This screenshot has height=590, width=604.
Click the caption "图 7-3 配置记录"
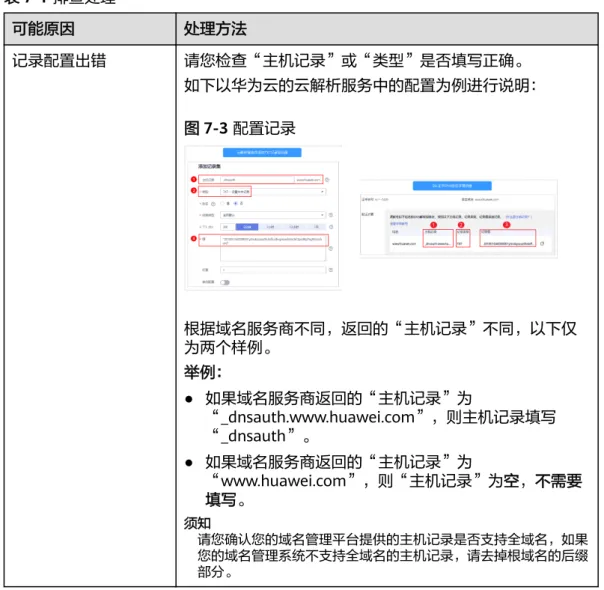click(x=240, y=128)
